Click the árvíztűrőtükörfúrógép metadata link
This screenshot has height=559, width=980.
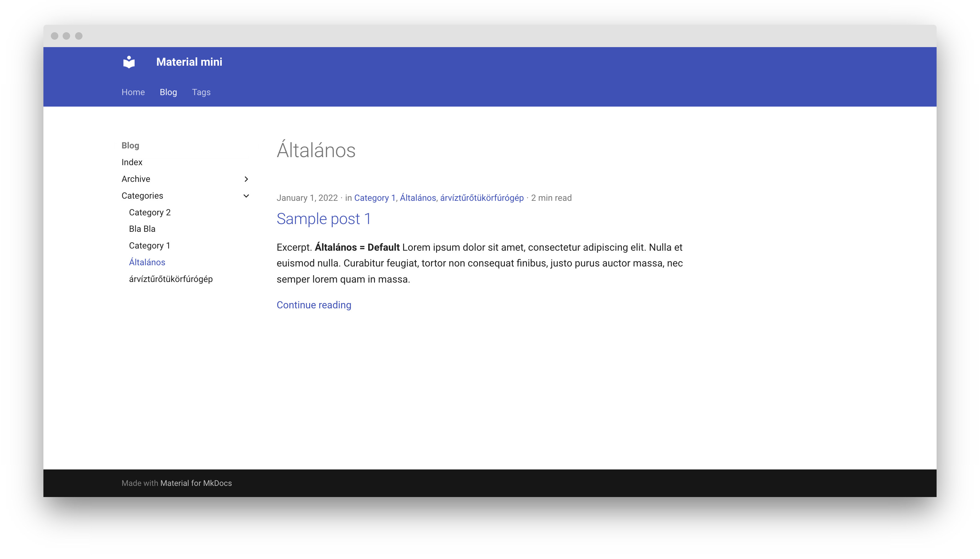coord(481,198)
